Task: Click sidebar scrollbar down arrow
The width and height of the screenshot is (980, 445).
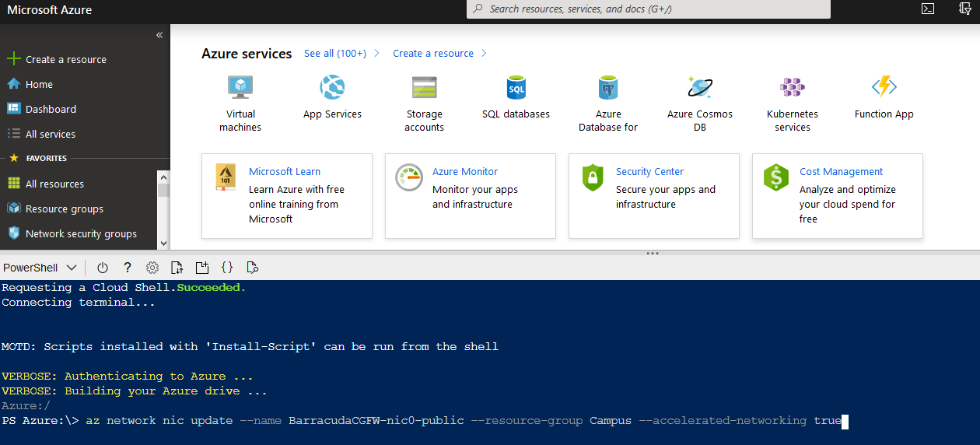Action: point(163,244)
